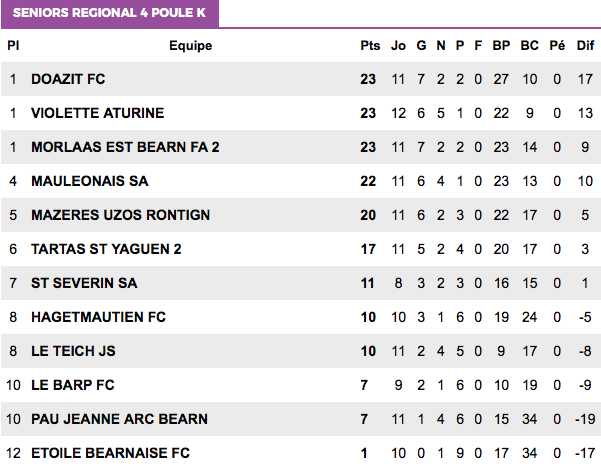Click the Pl position column header

pyautogui.click(x=13, y=46)
